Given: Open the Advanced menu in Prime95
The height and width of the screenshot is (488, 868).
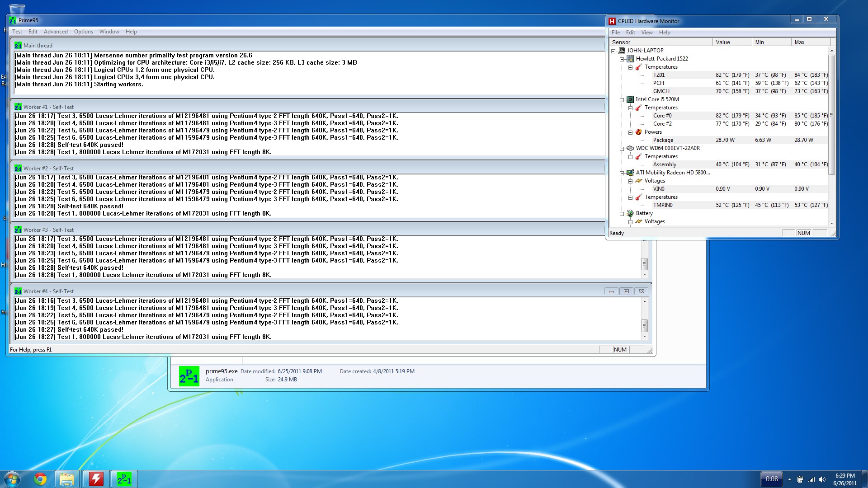Looking at the screenshot, I should pyautogui.click(x=56, y=32).
